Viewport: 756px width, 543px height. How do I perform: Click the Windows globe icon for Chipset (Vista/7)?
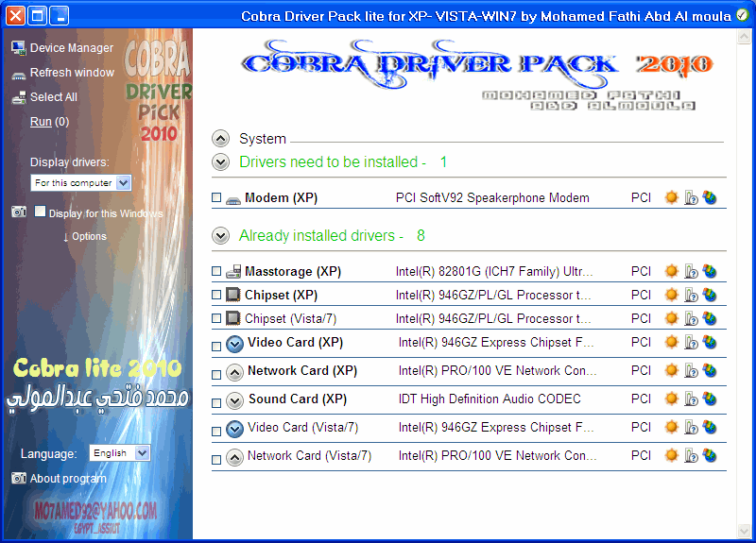coord(710,318)
